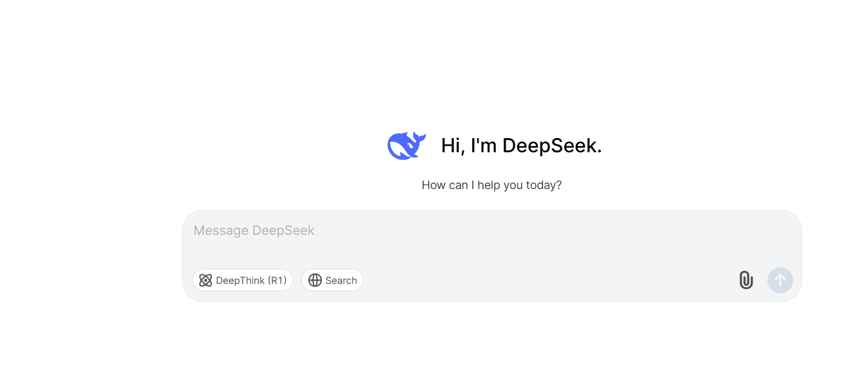This screenshot has width=868, height=380.
Task: Click the "Search" label text on its pill
Action: (x=341, y=281)
